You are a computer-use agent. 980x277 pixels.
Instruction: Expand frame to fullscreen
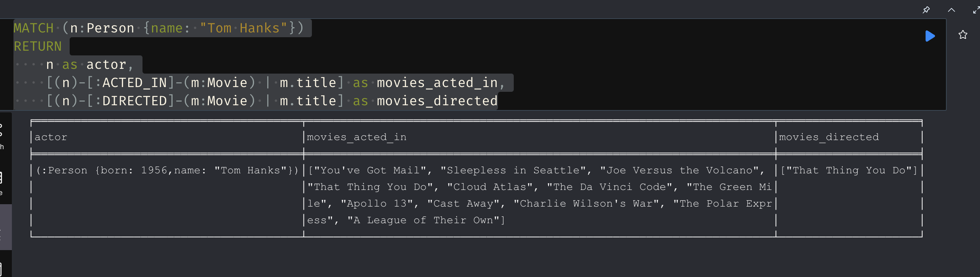coord(976,10)
